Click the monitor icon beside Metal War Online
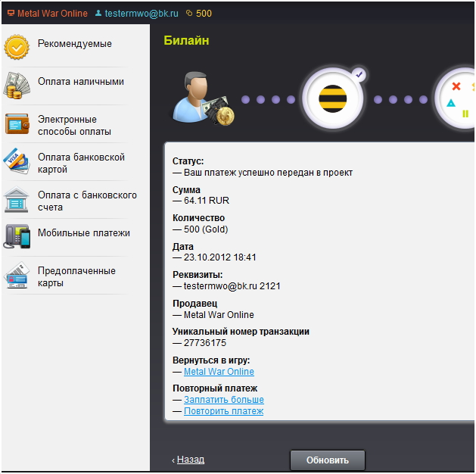Image resolution: width=476 pixels, height=474 pixels. (x=11, y=13)
